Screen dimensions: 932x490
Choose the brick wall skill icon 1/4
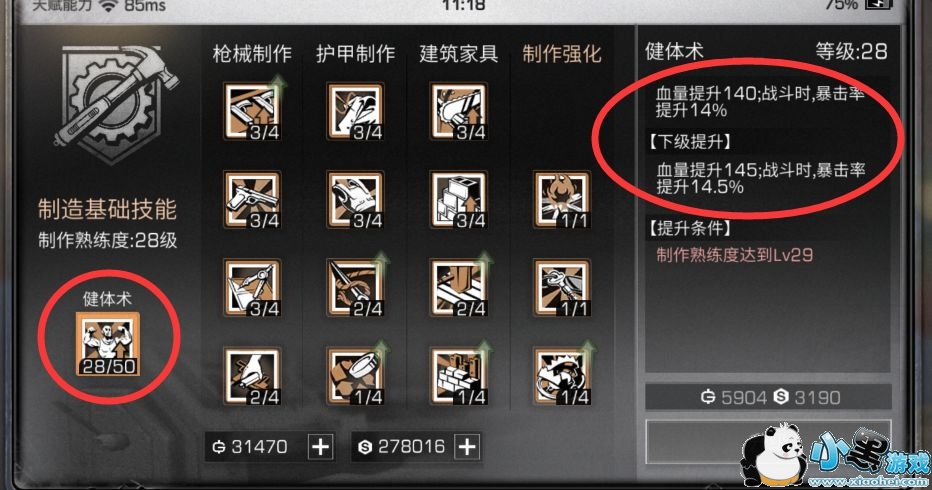[x=458, y=376]
